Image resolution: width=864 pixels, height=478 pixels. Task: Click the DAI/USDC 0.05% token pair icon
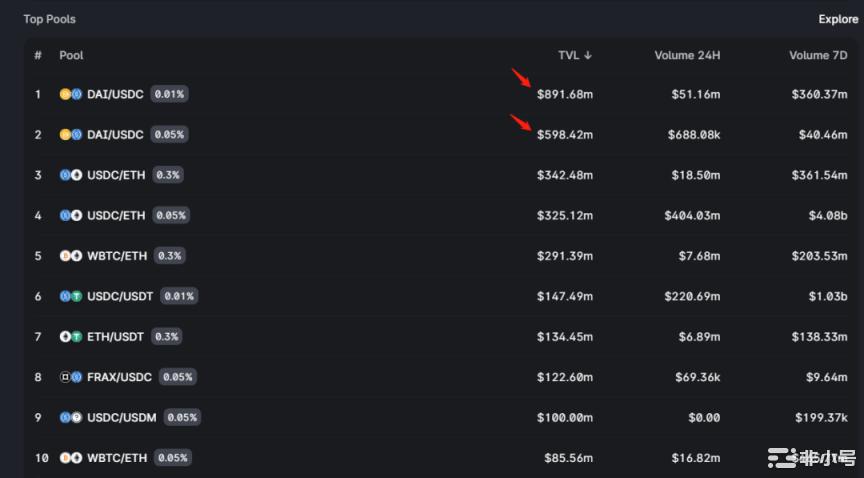click(x=70, y=134)
